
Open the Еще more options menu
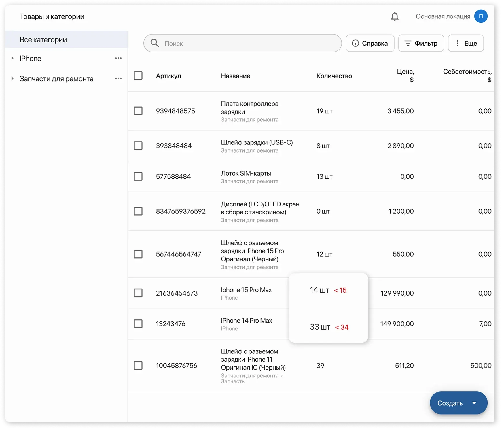click(465, 43)
